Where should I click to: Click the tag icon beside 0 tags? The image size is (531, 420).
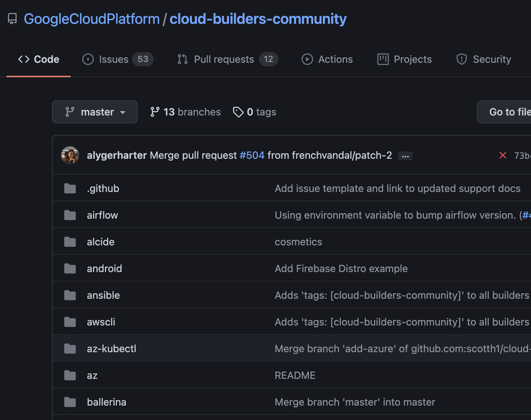[x=238, y=112]
